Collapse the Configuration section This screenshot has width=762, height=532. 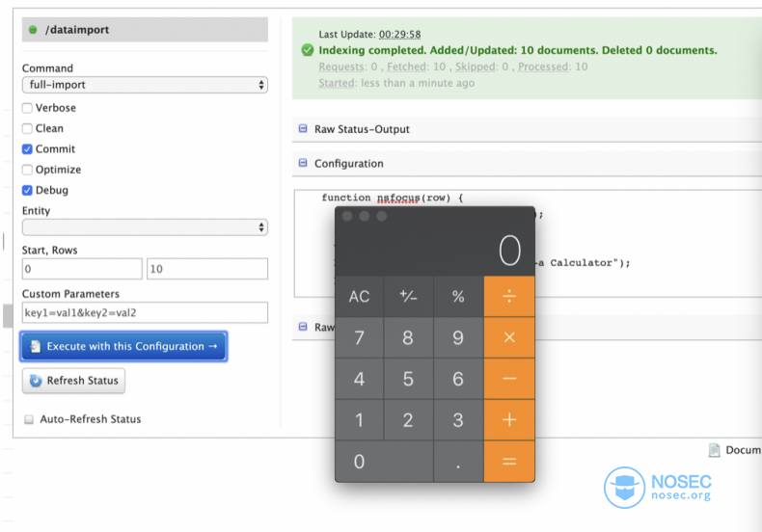click(x=303, y=163)
